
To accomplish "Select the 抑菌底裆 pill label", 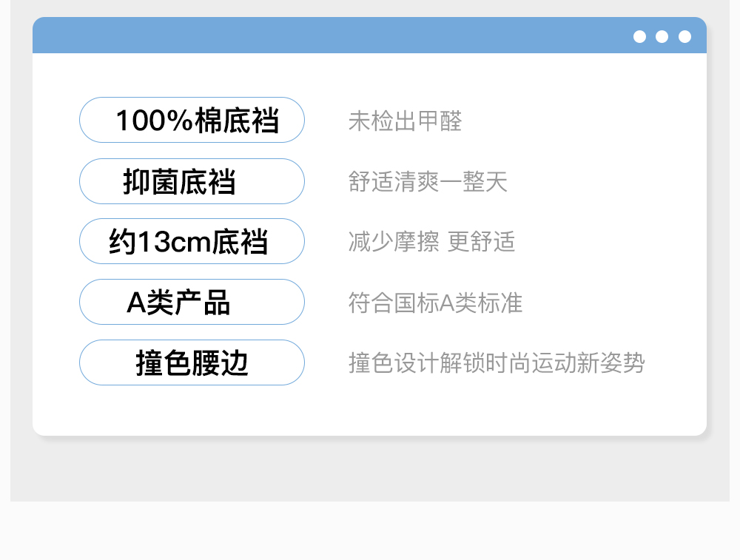I will tap(192, 181).
